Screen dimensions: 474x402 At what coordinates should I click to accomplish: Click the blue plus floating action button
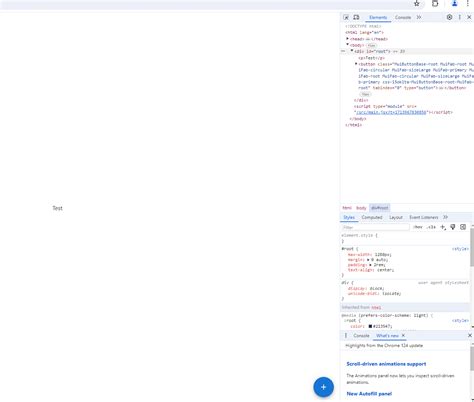[x=323, y=387]
